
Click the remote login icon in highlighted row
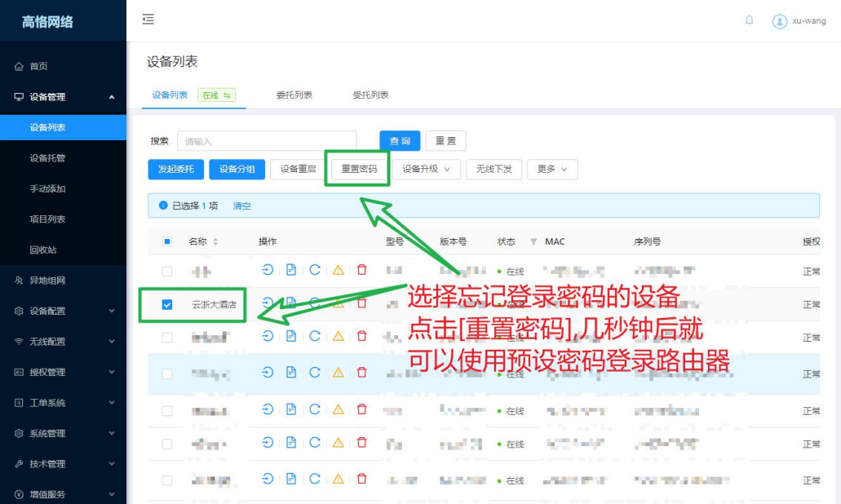[267, 373]
